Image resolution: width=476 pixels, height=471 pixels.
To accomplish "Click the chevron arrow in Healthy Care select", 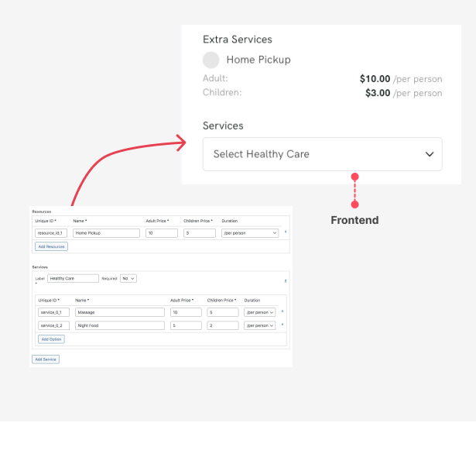I will pos(430,154).
